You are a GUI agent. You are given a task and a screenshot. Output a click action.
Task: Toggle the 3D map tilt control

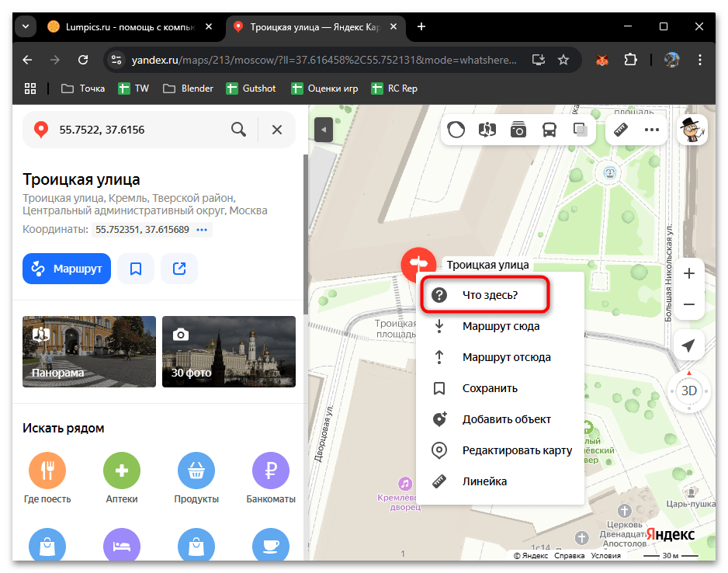pyautogui.click(x=689, y=391)
